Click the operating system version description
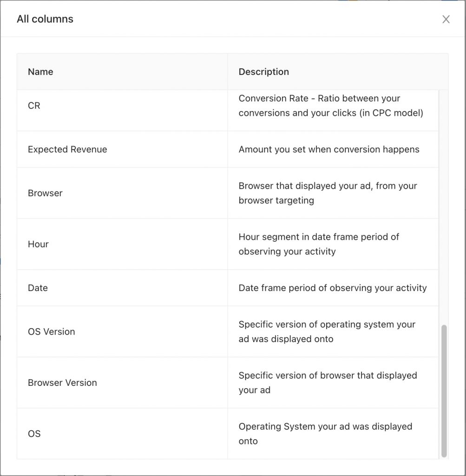Viewport: 466px width, 476px height. coord(327,331)
